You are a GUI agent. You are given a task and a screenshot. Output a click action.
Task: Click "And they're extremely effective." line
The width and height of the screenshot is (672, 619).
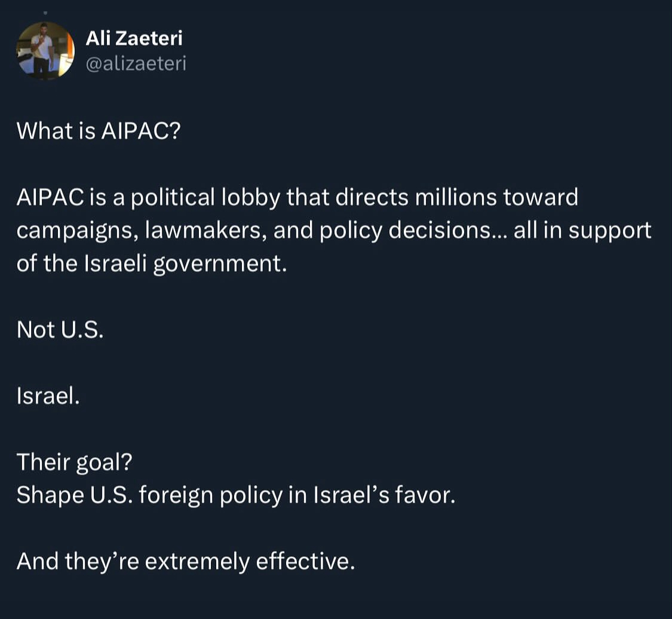186,561
